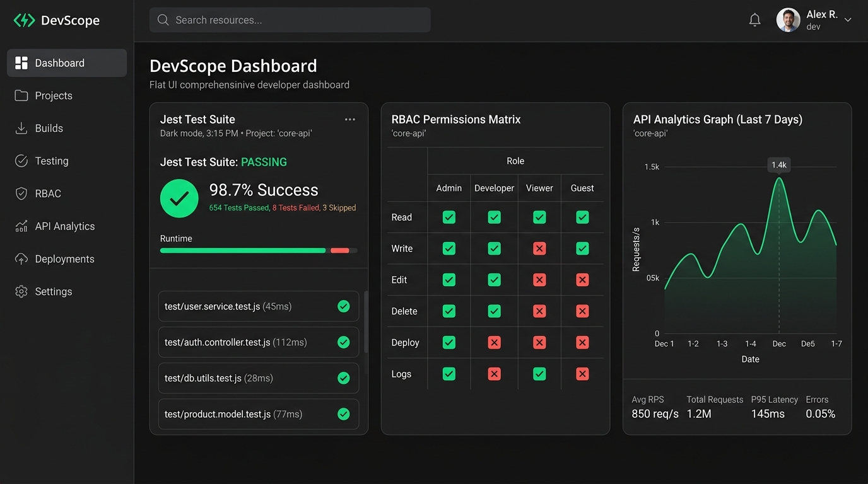
Task: Open the Dashboard sidebar item
Action: click(x=67, y=63)
